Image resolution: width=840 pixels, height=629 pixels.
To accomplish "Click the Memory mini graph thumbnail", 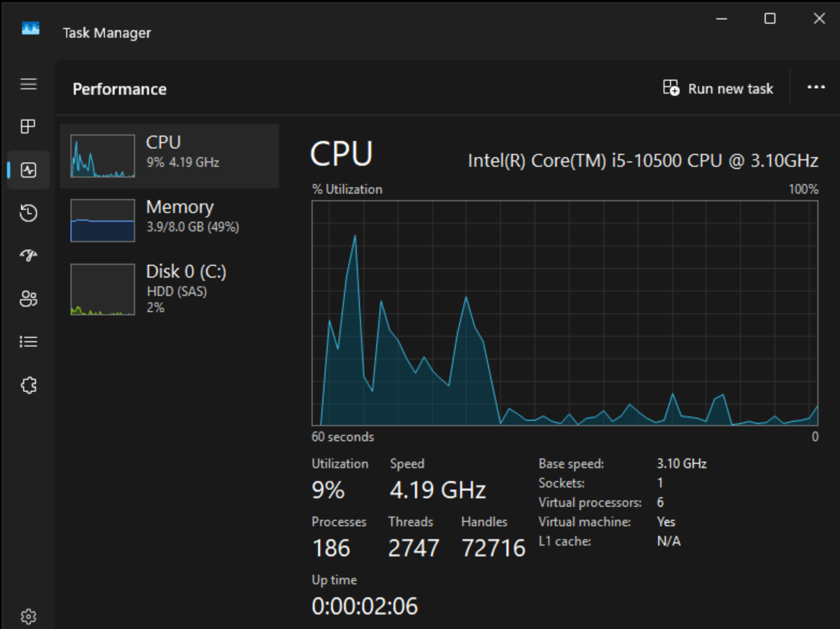I will [103, 221].
